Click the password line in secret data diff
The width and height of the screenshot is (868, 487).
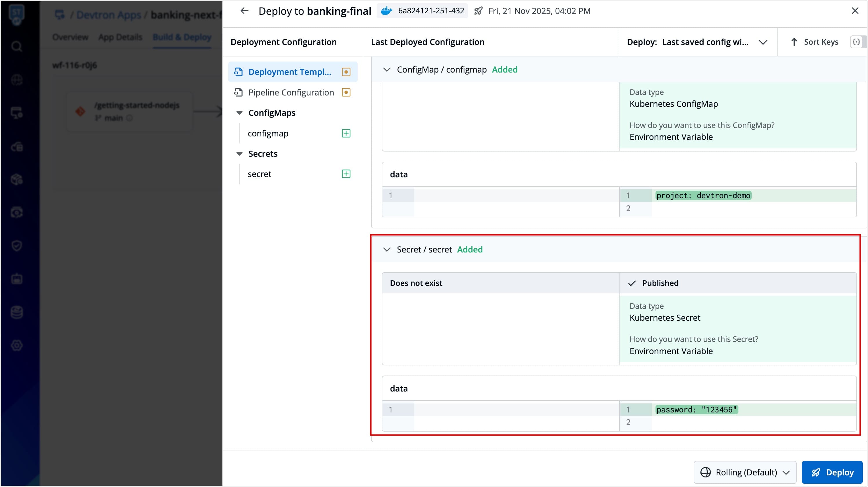pyautogui.click(x=696, y=410)
